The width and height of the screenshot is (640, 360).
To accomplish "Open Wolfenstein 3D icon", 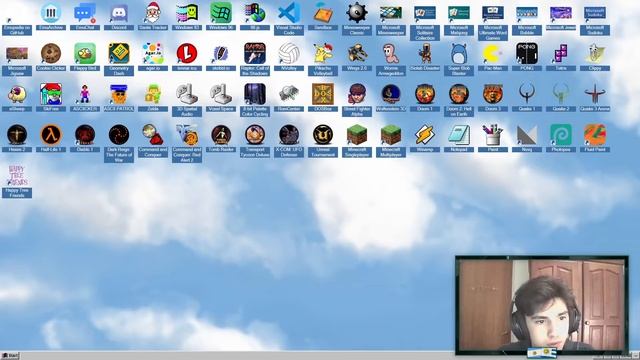I will (391, 94).
